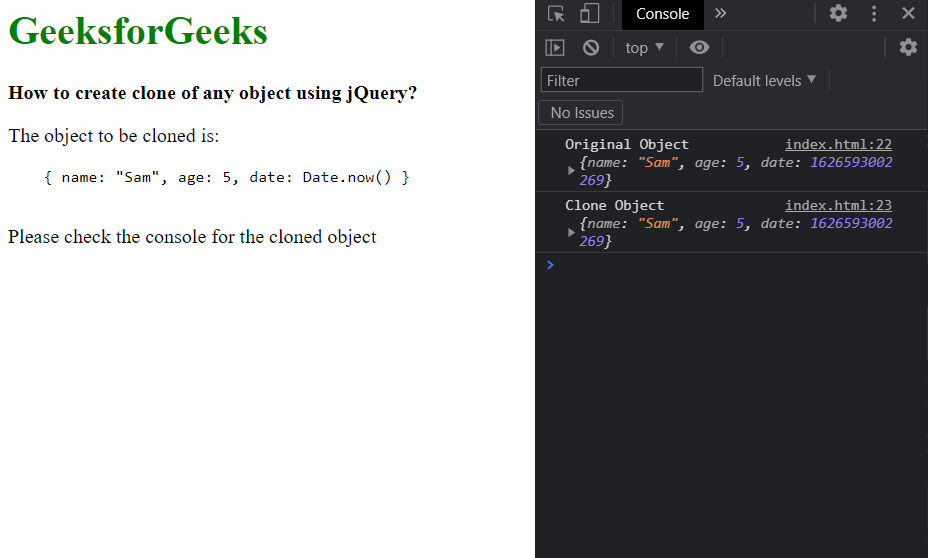The width and height of the screenshot is (928, 558).
Task: Click the object code snippet text
Action: click(227, 178)
